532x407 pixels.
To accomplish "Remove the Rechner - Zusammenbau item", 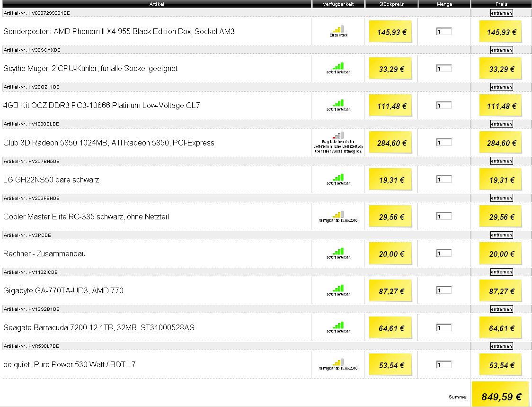I will pyautogui.click(x=501, y=235).
